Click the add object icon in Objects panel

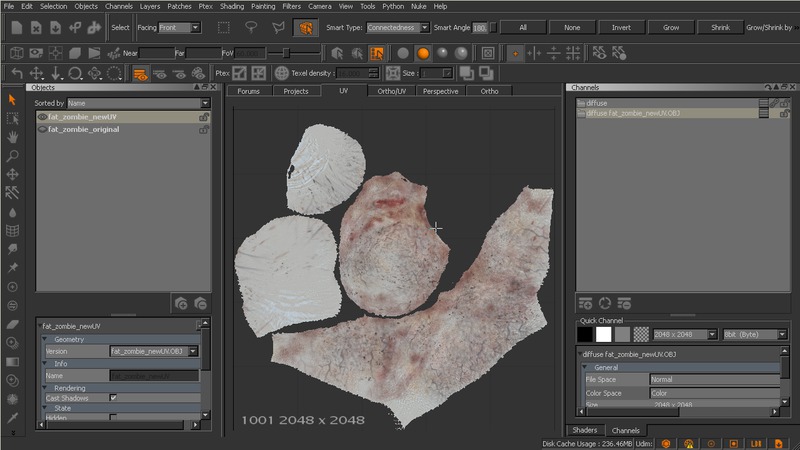tap(180, 303)
